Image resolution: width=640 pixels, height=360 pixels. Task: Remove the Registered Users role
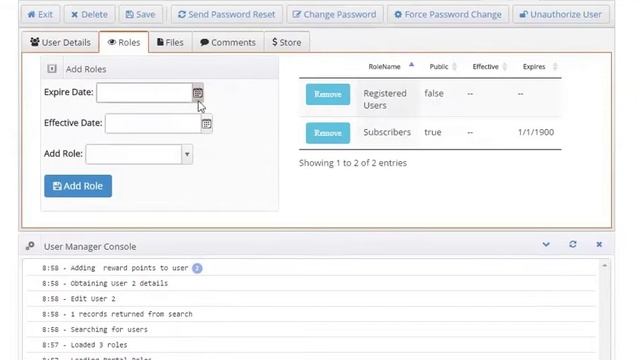[328, 94]
